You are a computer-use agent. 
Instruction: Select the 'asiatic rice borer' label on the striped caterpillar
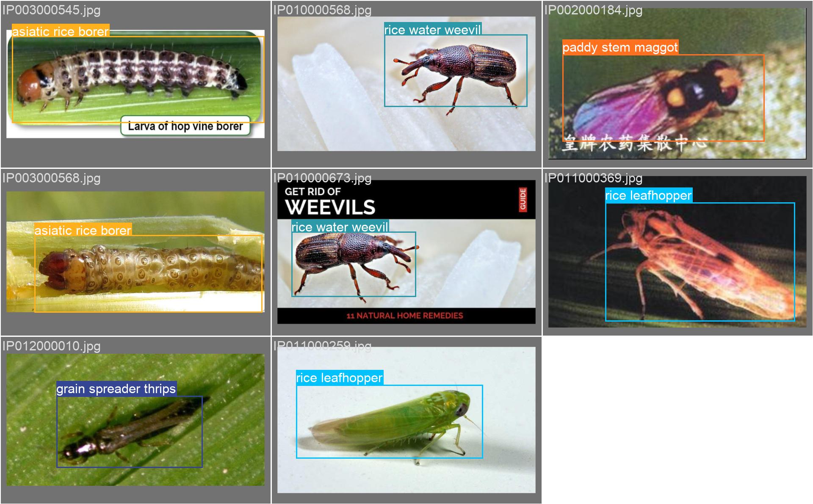coord(61,31)
